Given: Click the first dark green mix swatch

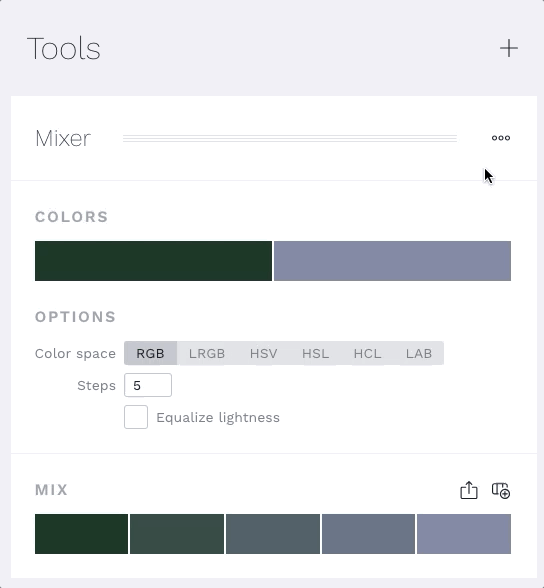Looking at the screenshot, I should pos(81,534).
